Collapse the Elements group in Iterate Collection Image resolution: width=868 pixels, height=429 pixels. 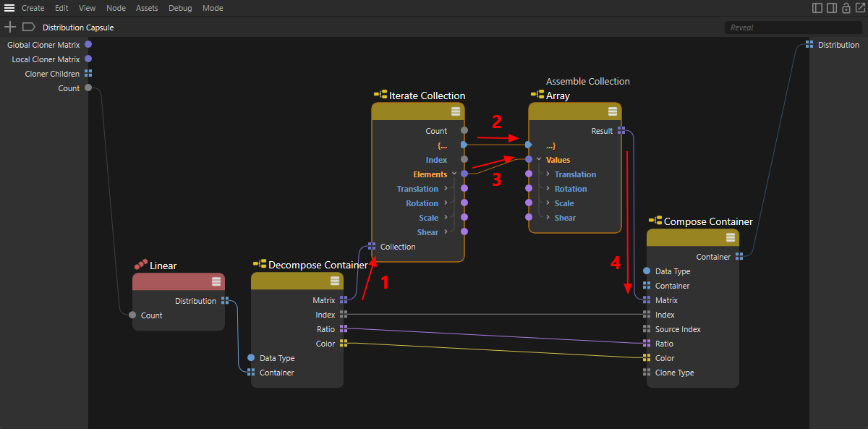click(454, 174)
